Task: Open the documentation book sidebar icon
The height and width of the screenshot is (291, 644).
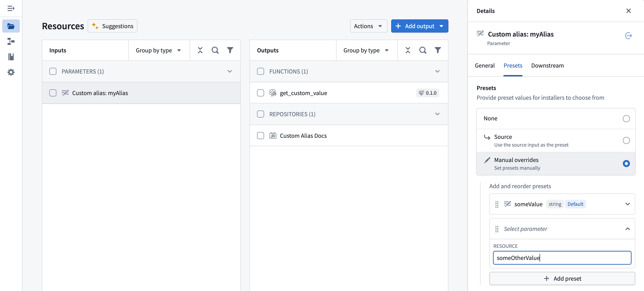Action: point(11,57)
